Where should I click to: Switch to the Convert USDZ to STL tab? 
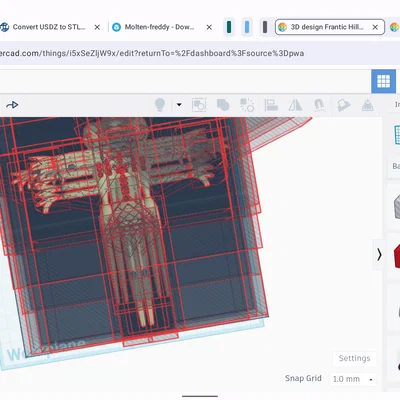pos(50,27)
